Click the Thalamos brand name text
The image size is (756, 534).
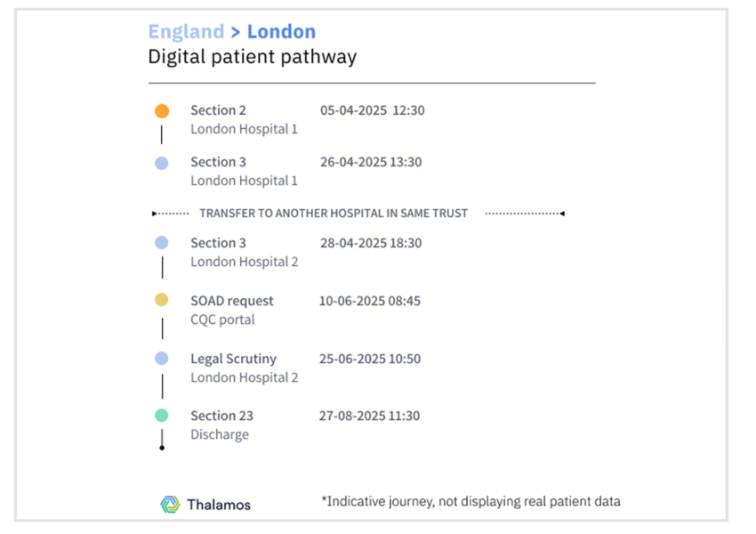click(x=219, y=505)
